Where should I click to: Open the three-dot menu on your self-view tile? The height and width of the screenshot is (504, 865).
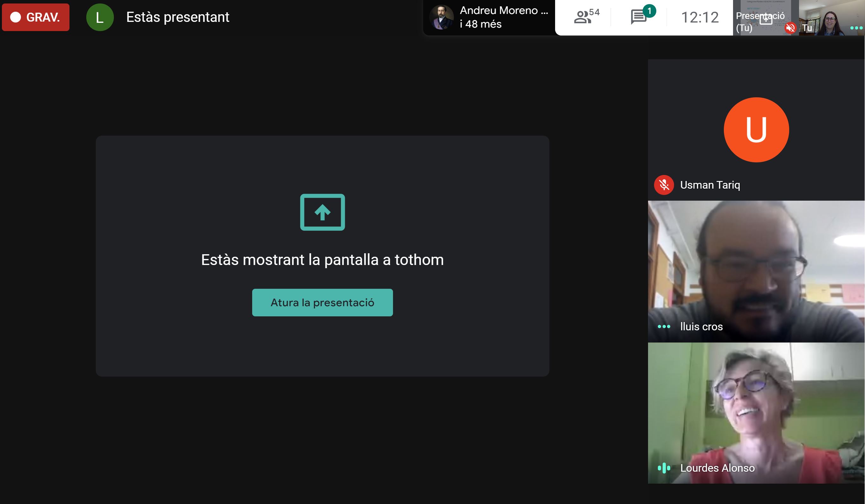coord(856,29)
